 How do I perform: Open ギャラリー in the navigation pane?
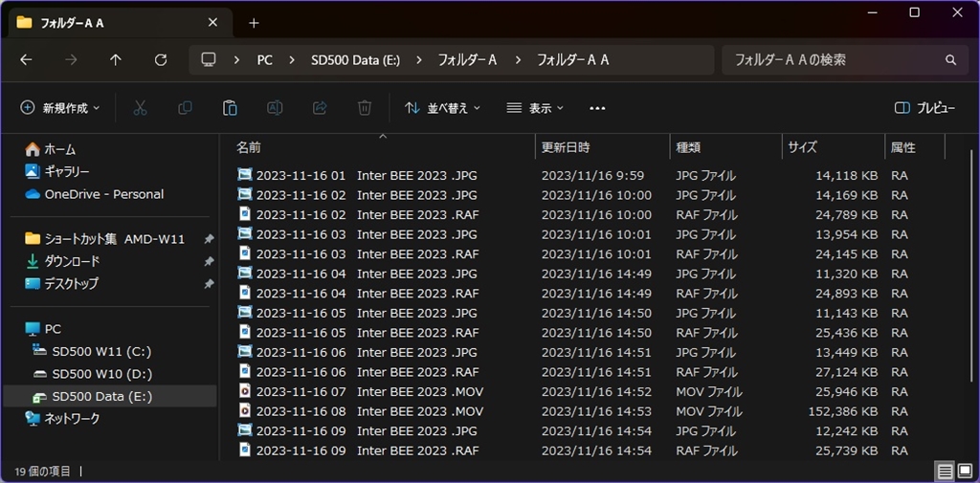(56, 171)
